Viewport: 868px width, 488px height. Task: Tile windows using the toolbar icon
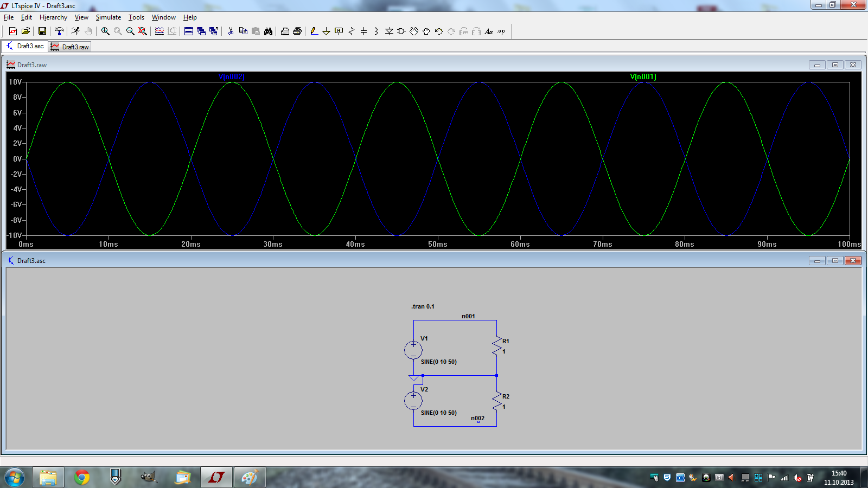[189, 31]
